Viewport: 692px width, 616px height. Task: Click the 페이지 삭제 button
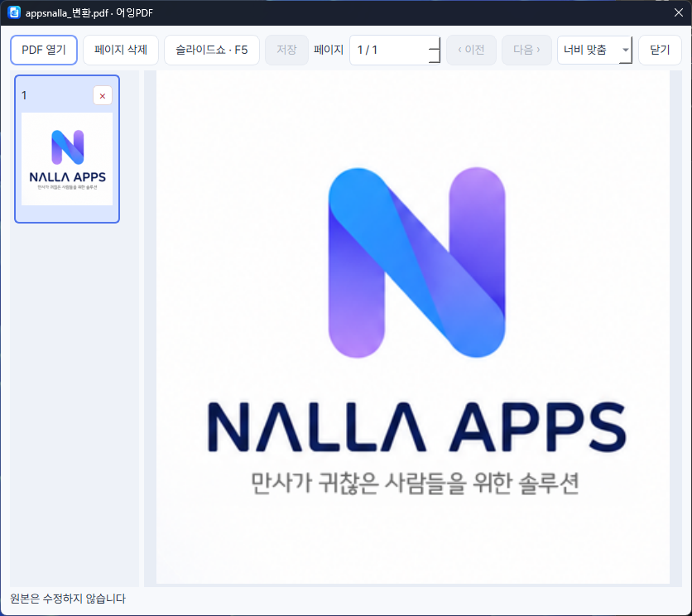coord(121,50)
